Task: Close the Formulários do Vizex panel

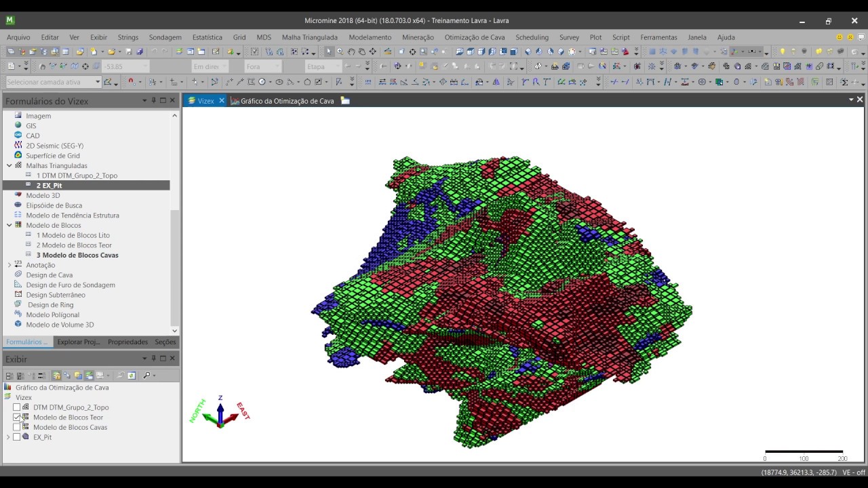Action: pos(172,100)
